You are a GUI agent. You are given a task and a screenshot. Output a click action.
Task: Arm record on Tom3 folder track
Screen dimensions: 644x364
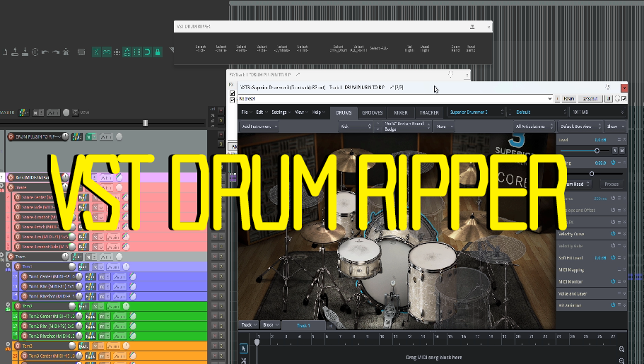pos(18,346)
